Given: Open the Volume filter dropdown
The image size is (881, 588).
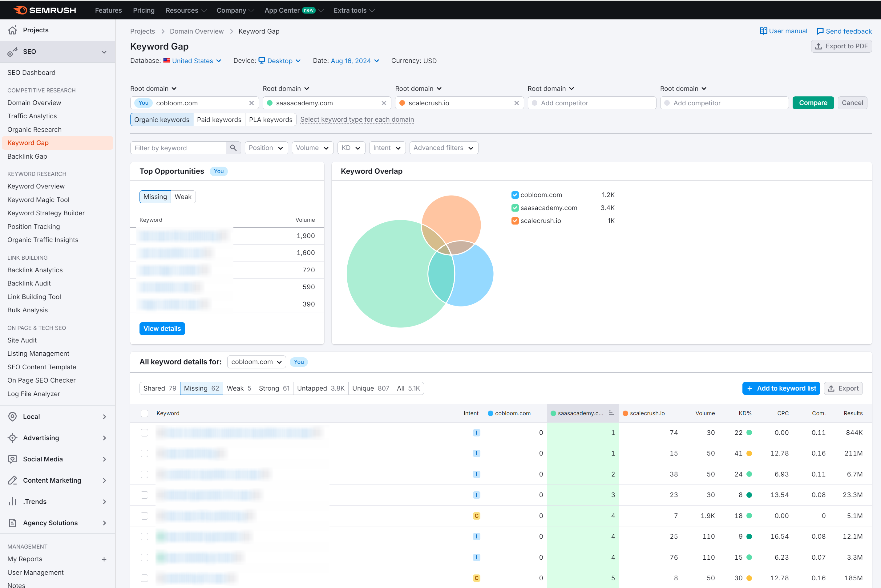Looking at the screenshot, I should point(312,148).
